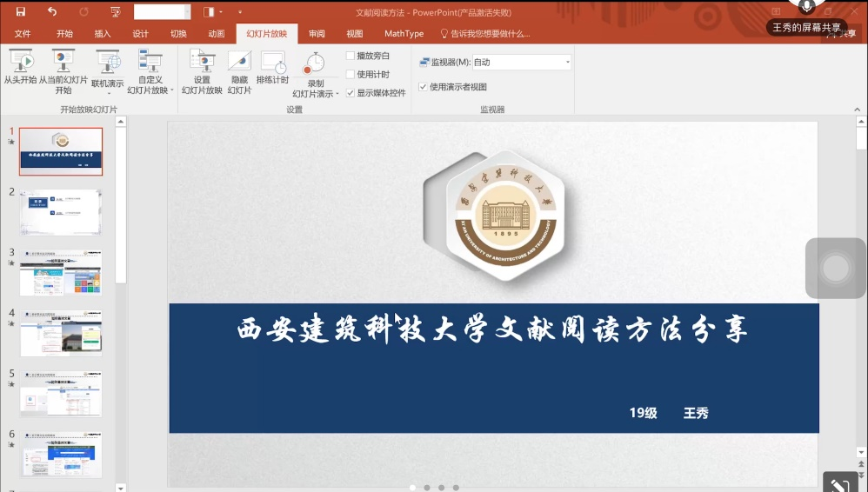868x492 pixels.
Task: Click the slide panel scroll up arrow
Action: click(121, 121)
